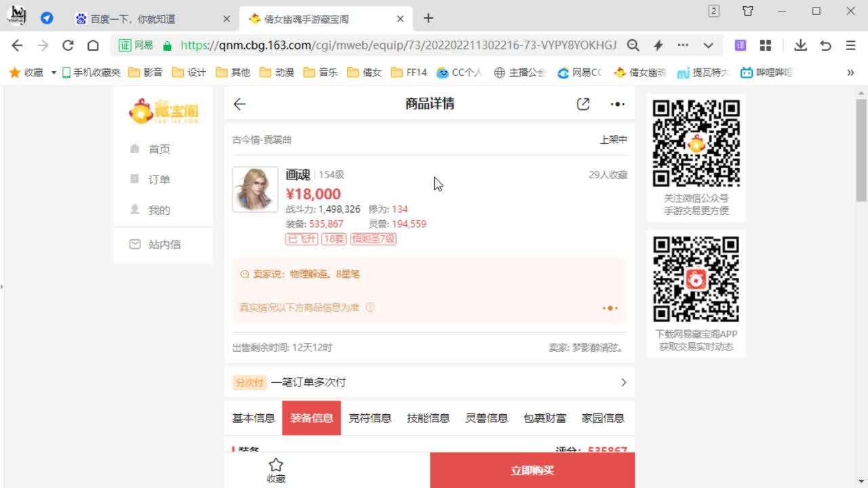This screenshot has height=488, width=868.
Task: Click the 立即购买 purchase button
Action: 532,470
